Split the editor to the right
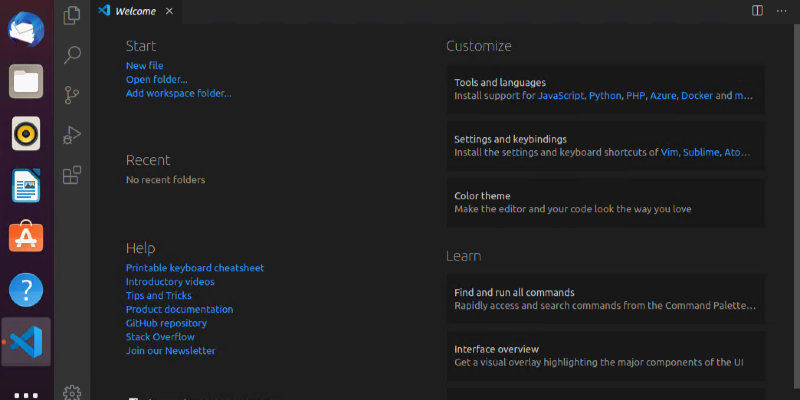Viewport: 800px width, 400px height. (757, 10)
